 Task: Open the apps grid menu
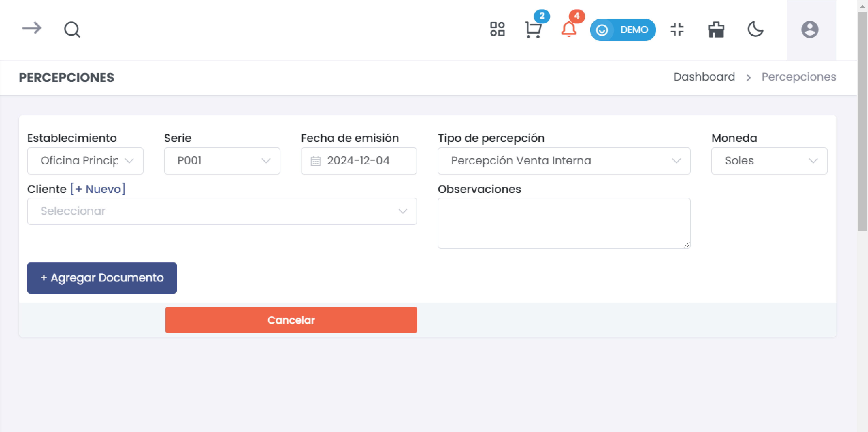point(498,30)
